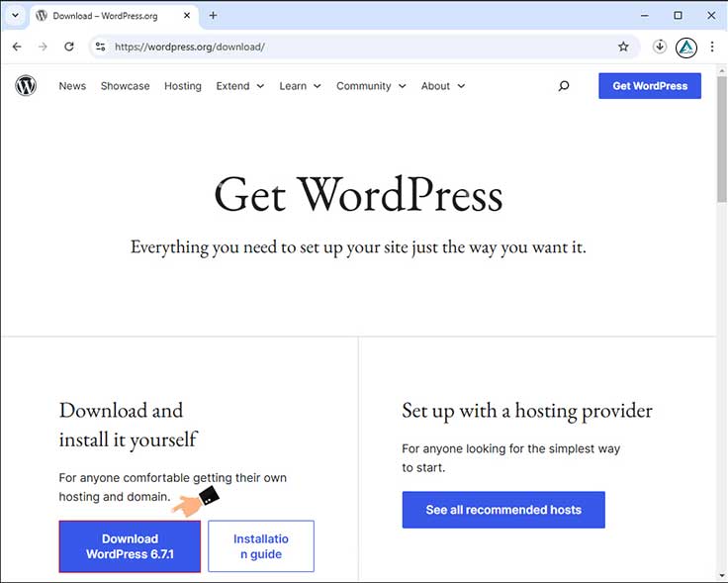Click the page vertical scrollbar thumb
This screenshot has height=583, width=728.
click(x=722, y=140)
